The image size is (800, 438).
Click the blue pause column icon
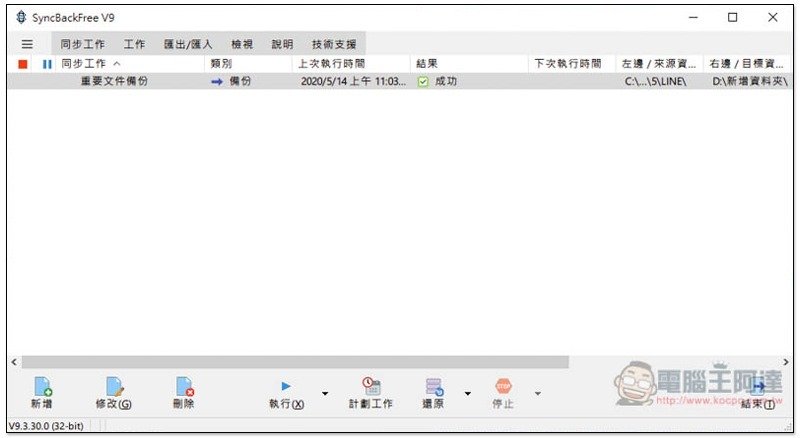pos(47,64)
